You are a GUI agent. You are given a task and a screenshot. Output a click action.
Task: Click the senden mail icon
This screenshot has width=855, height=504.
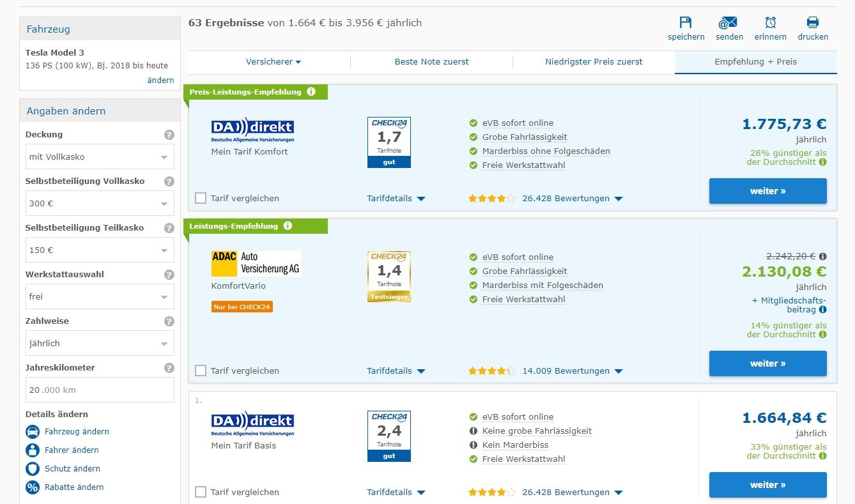click(x=728, y=22)
